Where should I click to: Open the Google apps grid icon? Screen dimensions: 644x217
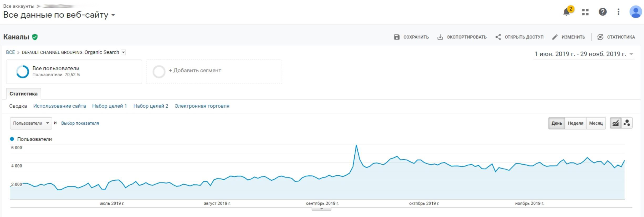coord(585,12)
